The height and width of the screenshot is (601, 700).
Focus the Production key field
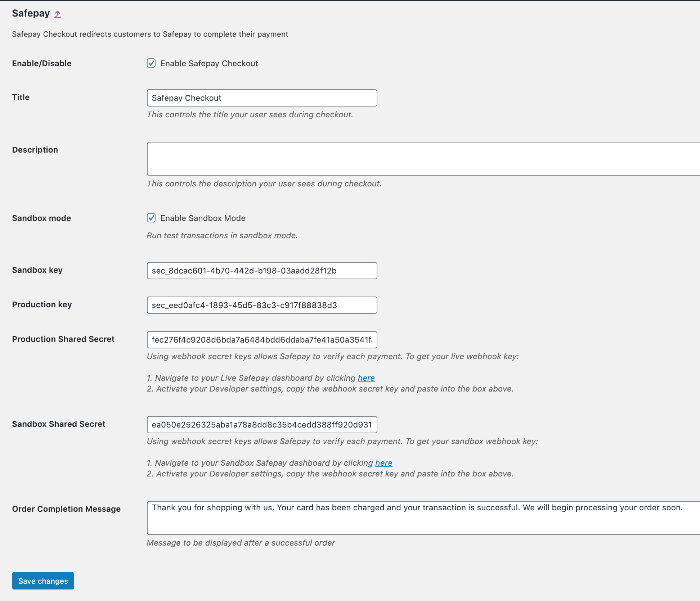(x=262, y=305)
